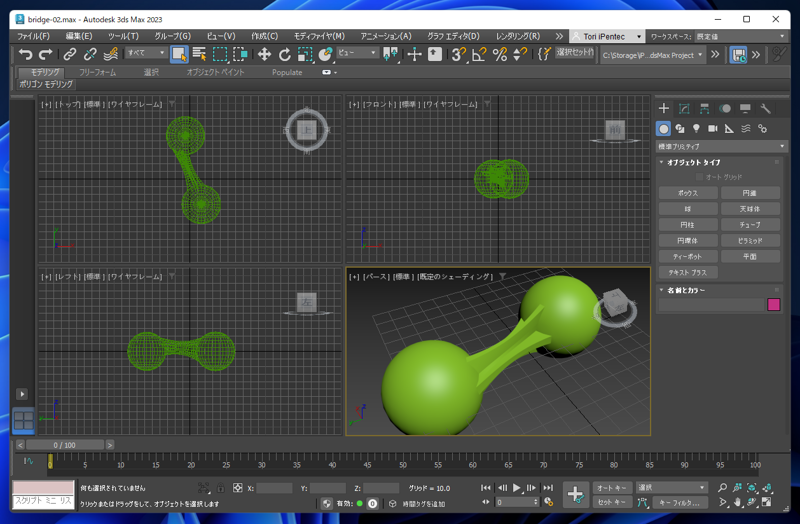Open the Tori iPentec account dropdown

(x=606, y=36)
